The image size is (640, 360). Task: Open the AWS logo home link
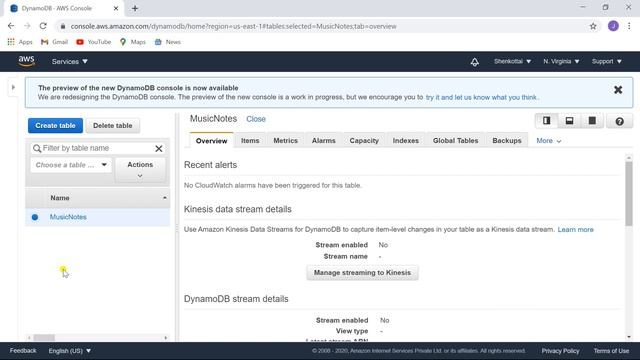click(27, 61)
